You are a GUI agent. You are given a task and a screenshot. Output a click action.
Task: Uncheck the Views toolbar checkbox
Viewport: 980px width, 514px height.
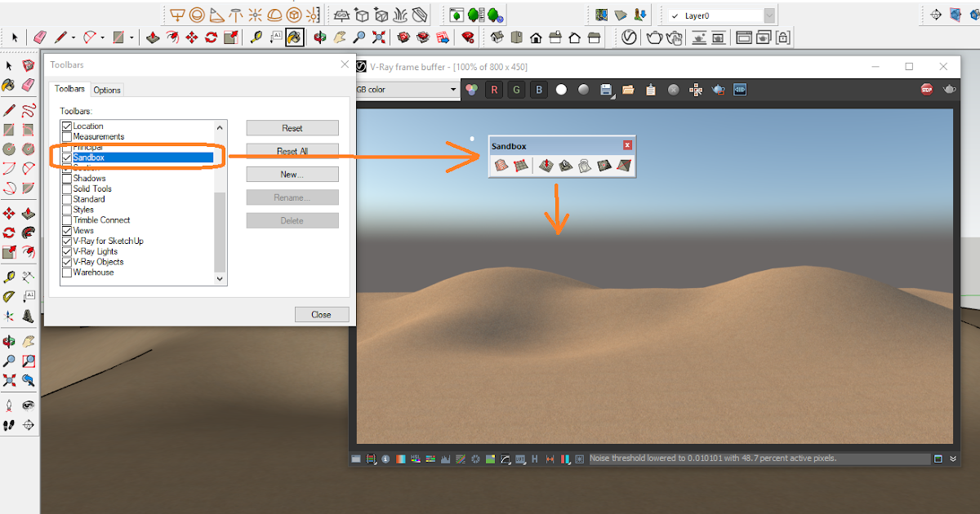(67, 230)
